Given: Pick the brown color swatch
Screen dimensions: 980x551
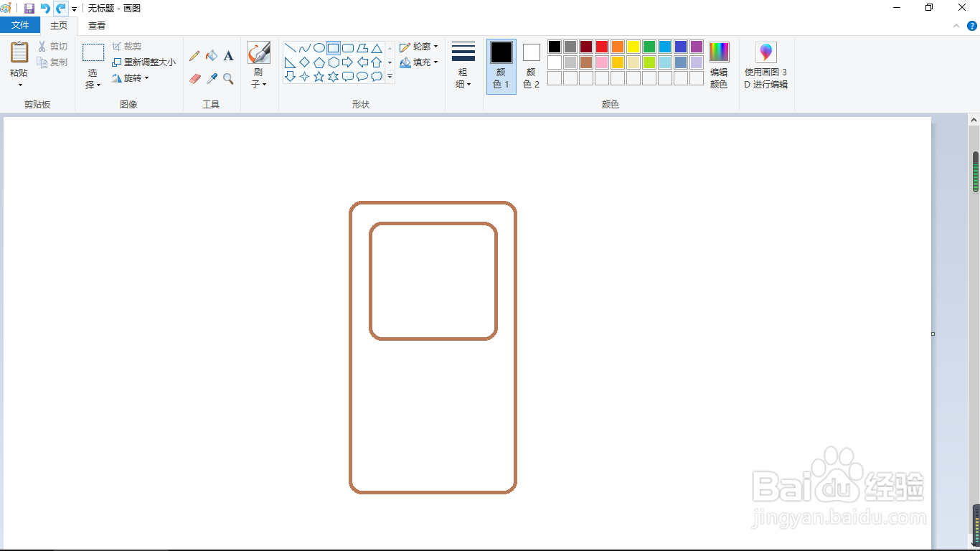Looking at the screenshot, I should click(x=586, y=62).
